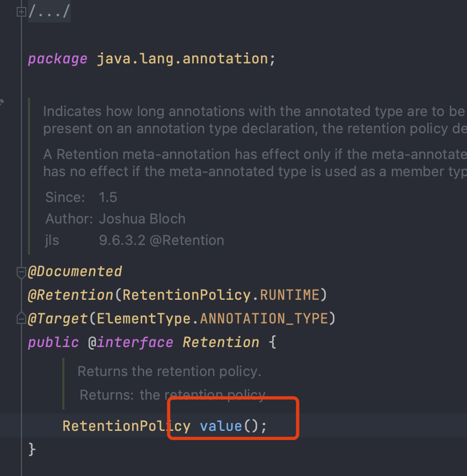Click java.lang.annotation package name
467x476 pixels.
click(182, 59)
